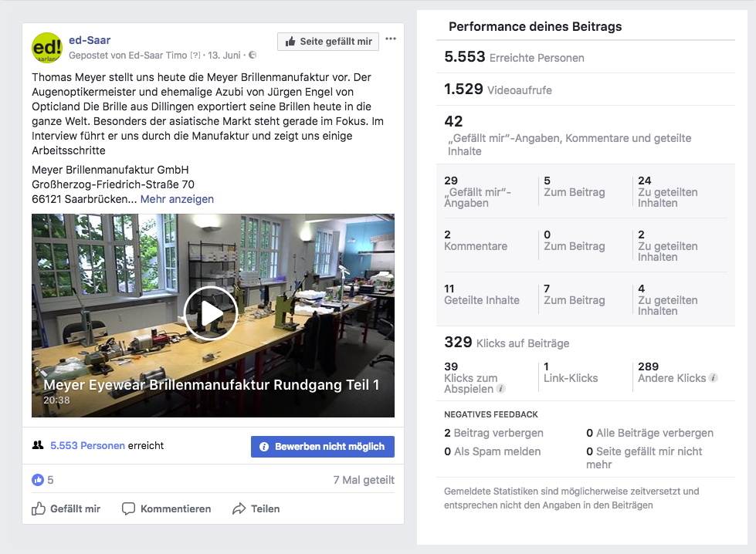The height and width of the screenshot is (554, 756).
Task: Click the 5.553 Erreichte Personen statistic
Action: (x=514, y=57)
